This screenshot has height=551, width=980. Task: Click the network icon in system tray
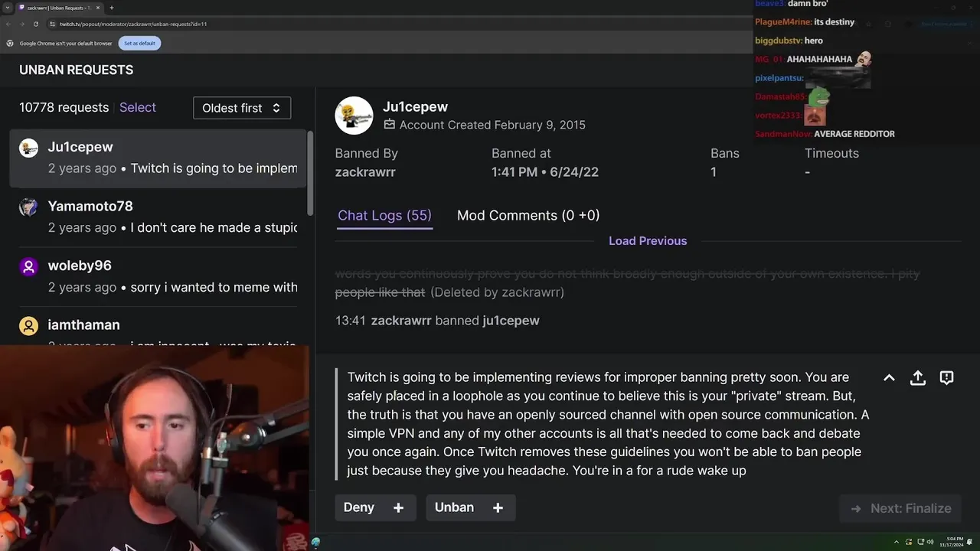(x=920, y=542)
